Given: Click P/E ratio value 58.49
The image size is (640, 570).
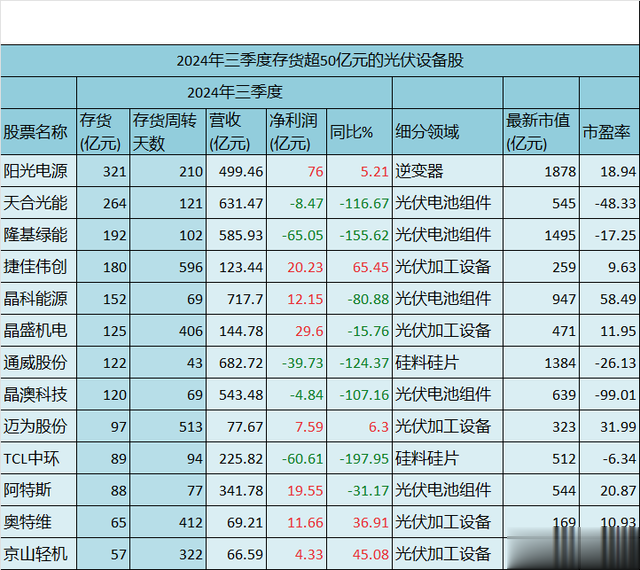Looking at the screenshot, I should coord(618,299).
